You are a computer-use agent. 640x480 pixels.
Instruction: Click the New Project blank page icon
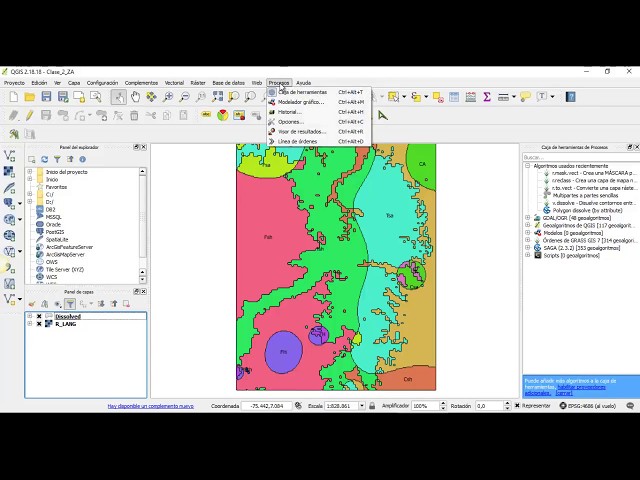13,97
